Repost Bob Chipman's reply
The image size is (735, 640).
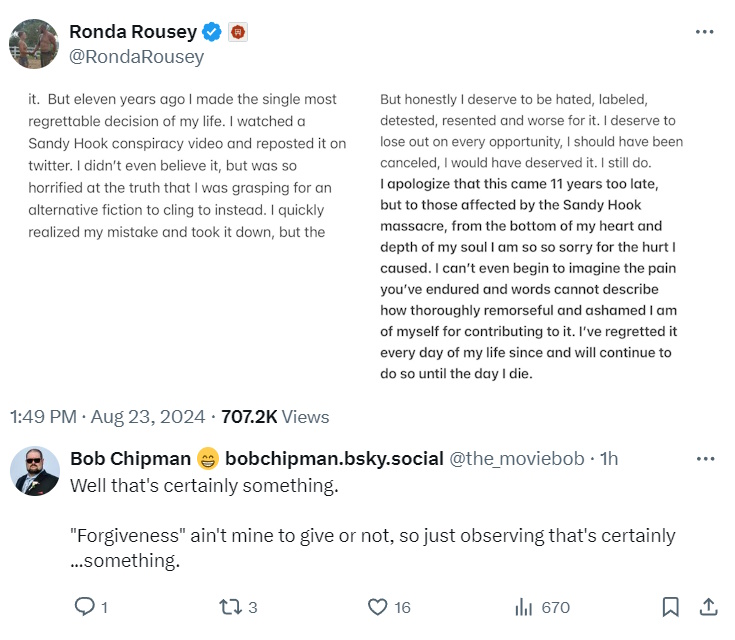coord(228,607)
